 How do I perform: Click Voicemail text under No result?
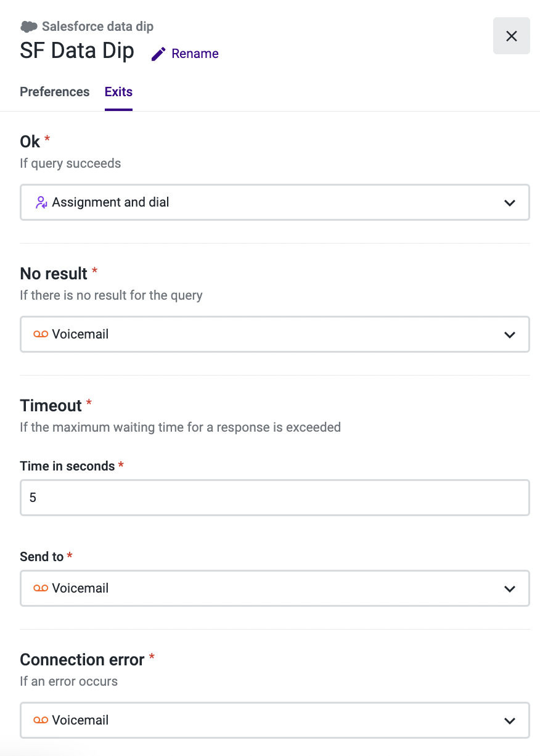pyautogui.click(x=80, y=334)
